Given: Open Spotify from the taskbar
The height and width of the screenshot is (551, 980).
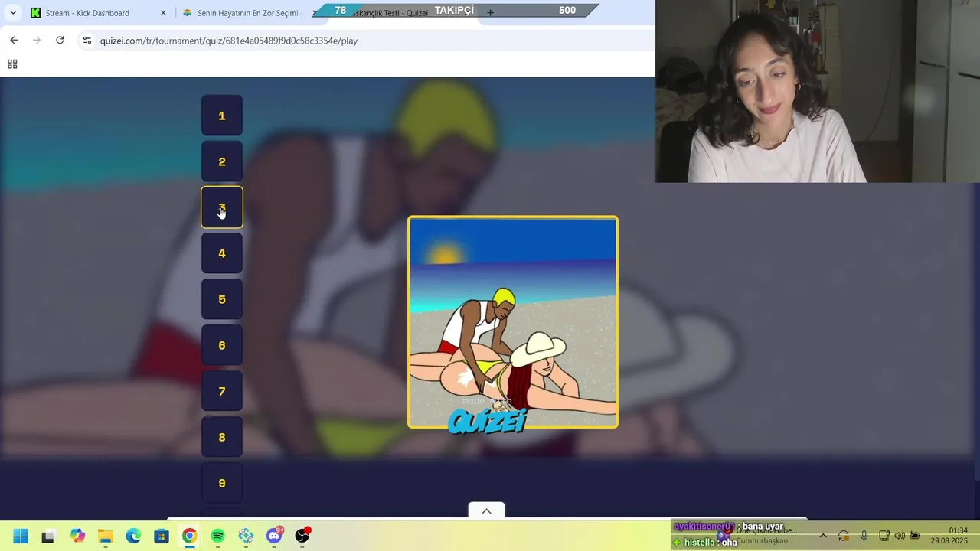Looking at the screenshot, I should coord(217,536).
